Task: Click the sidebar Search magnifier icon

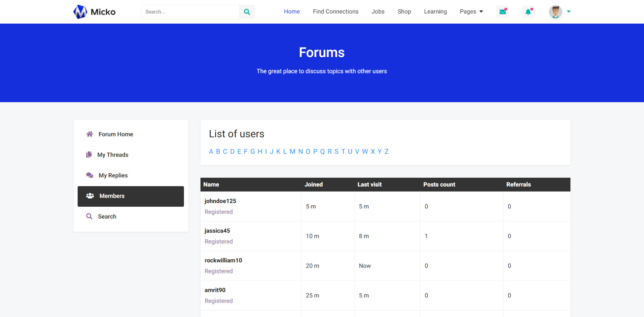Action: pos(89,217)
